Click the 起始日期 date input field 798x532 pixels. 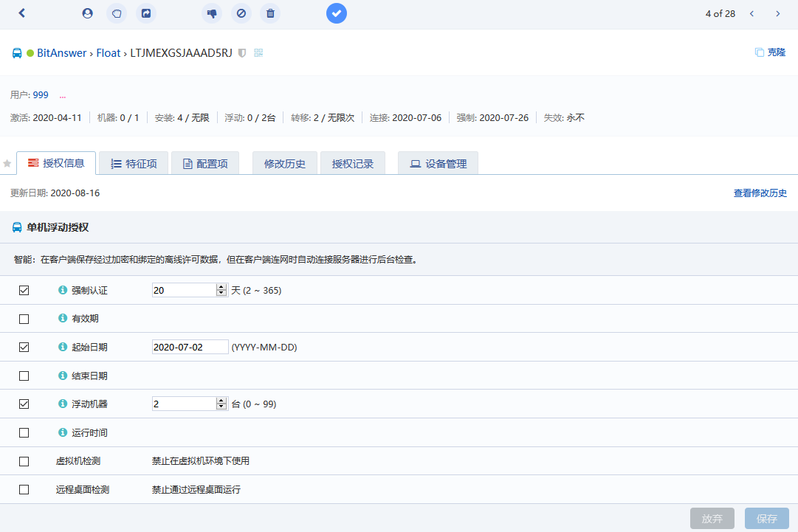click(x=190, y=348)
